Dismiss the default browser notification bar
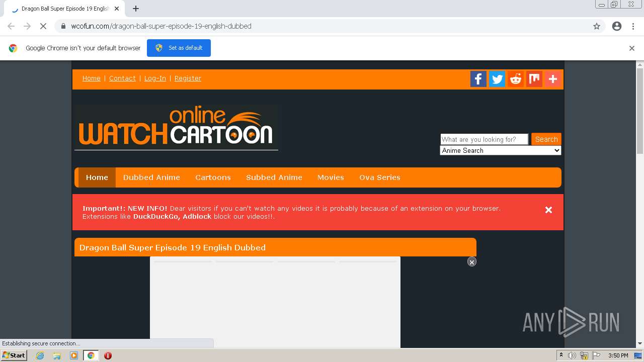Viewport: 644px width, 362px height. pyautogui.click(x=632, y=48)
